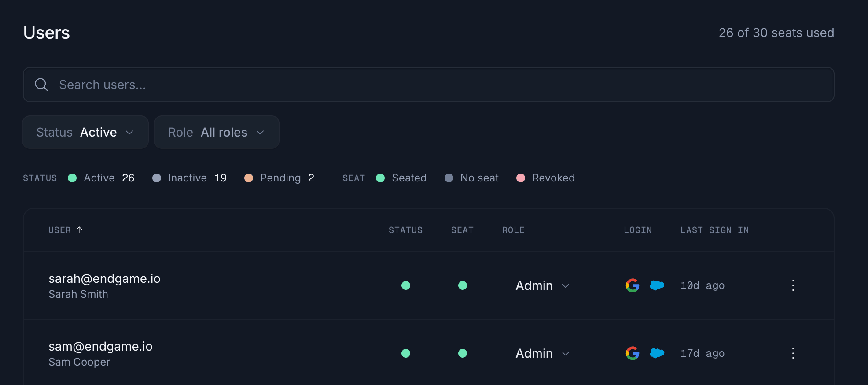Image resolution: width=868 pixels, height=385 pixels.
Task: Click the STATUS column header
Action: [405, 230]
